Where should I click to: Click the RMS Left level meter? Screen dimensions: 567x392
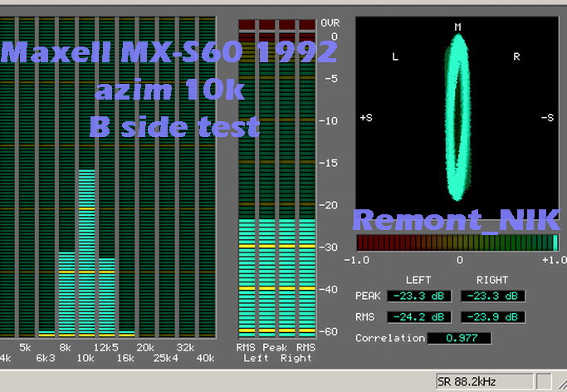point(247,277)
